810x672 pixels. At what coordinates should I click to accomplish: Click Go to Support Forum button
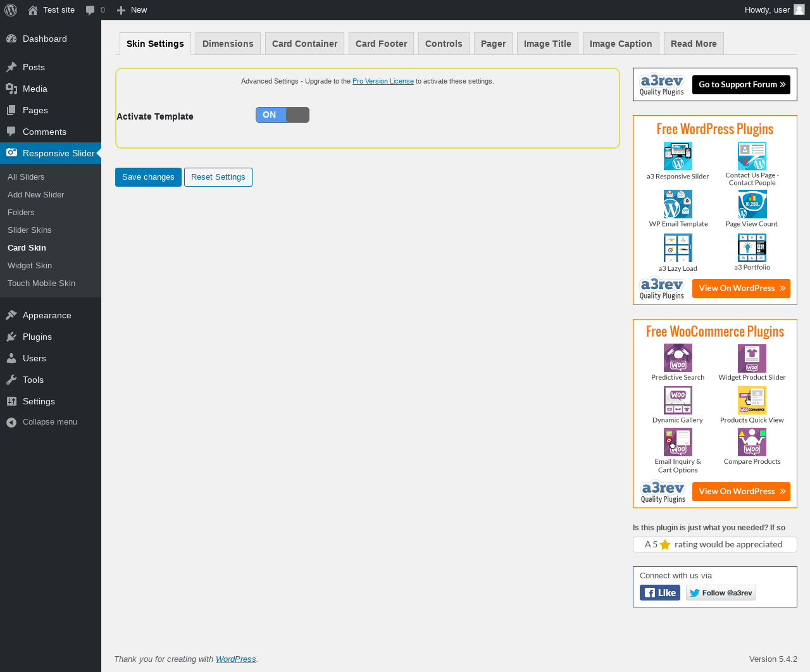[741, 84]
